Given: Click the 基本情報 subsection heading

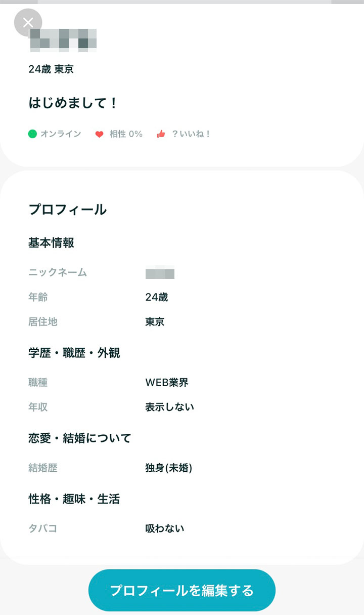Looking at the screenshot, I should point(52,243).
